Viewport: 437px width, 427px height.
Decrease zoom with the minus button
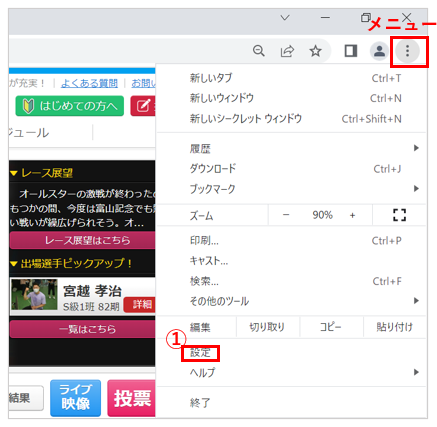point(286,215)
